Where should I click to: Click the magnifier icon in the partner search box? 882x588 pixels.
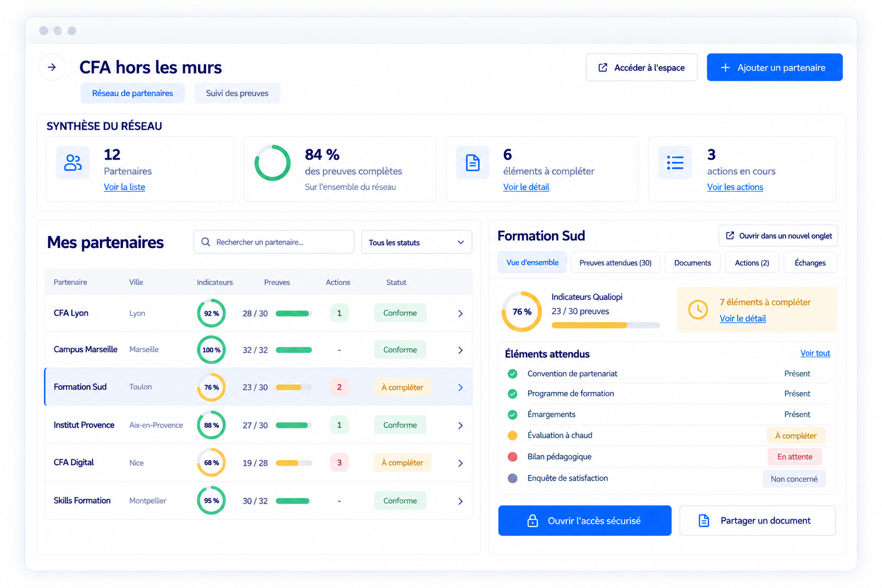206,242
